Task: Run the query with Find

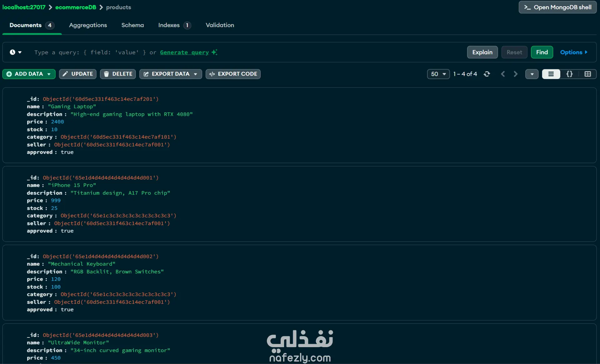Action: 542,52
